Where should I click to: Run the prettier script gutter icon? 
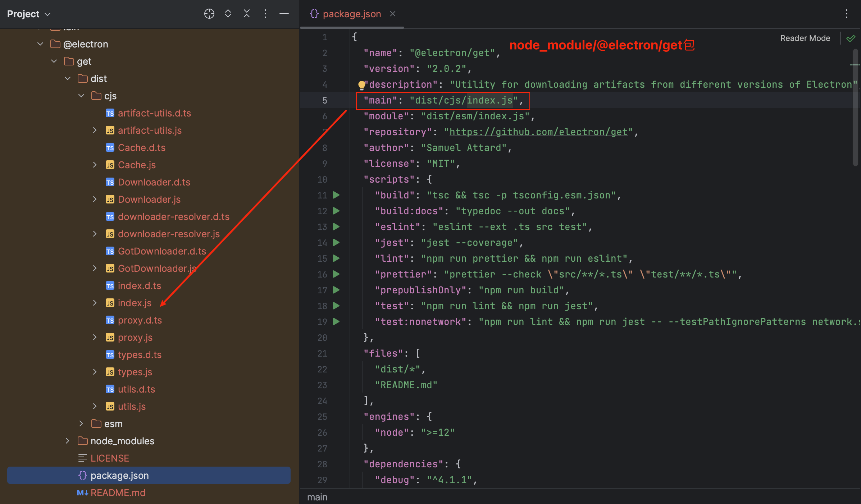click(336, 274)
